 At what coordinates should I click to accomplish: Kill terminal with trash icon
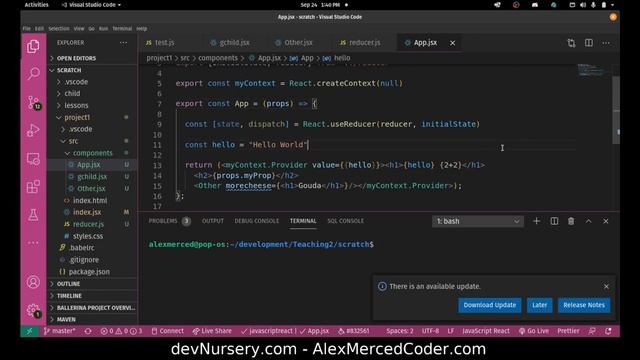tap(571, 221)
